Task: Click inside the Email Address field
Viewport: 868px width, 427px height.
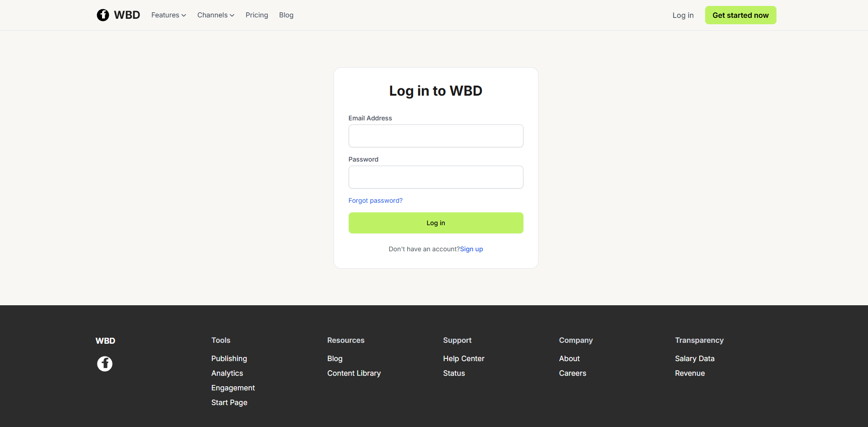Action: (436, 136)
